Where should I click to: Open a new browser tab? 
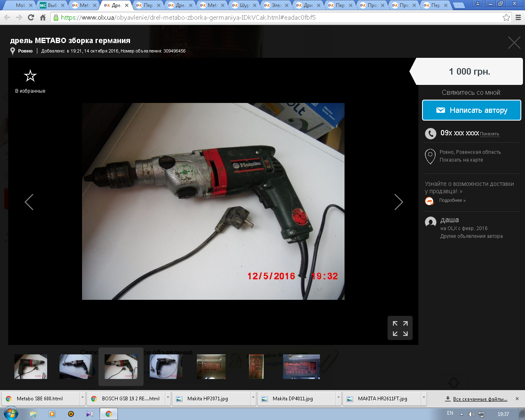point(459,5)
